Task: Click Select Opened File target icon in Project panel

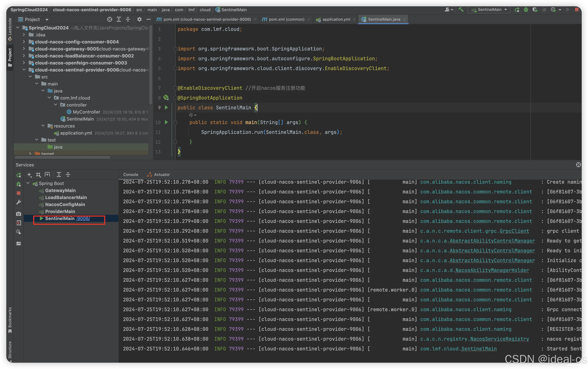Action: 110,19
